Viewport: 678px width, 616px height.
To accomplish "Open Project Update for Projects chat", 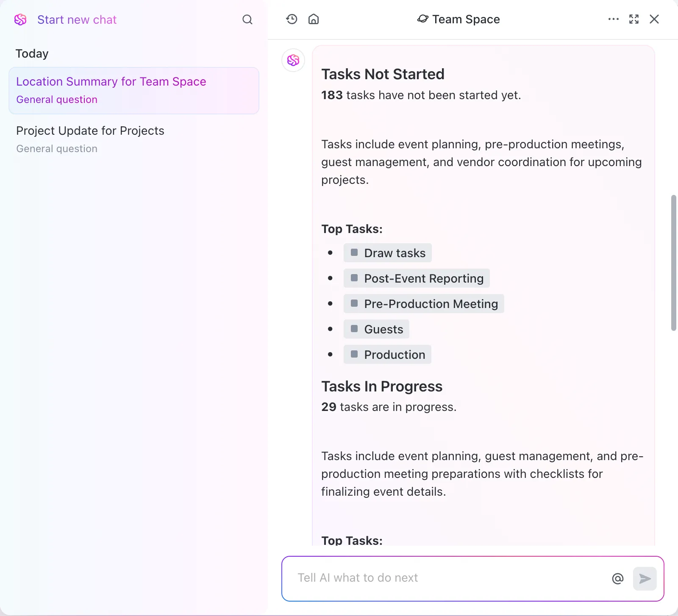I will point(134,139).
